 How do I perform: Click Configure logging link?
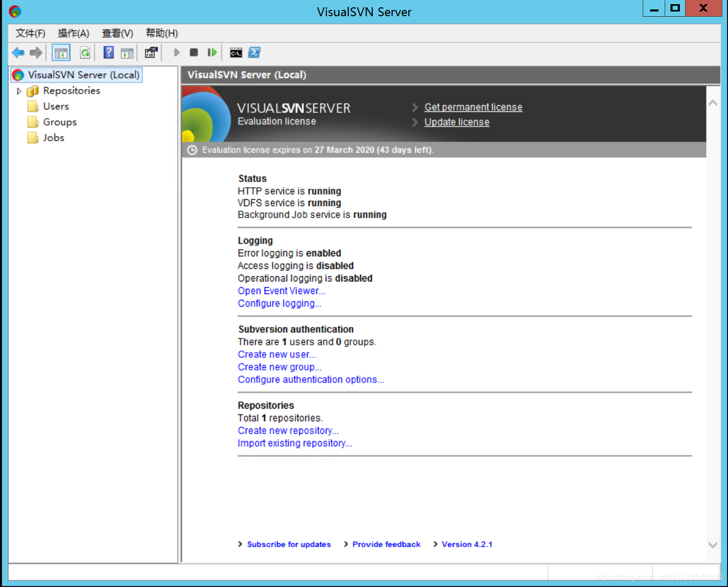pos(280,303)
